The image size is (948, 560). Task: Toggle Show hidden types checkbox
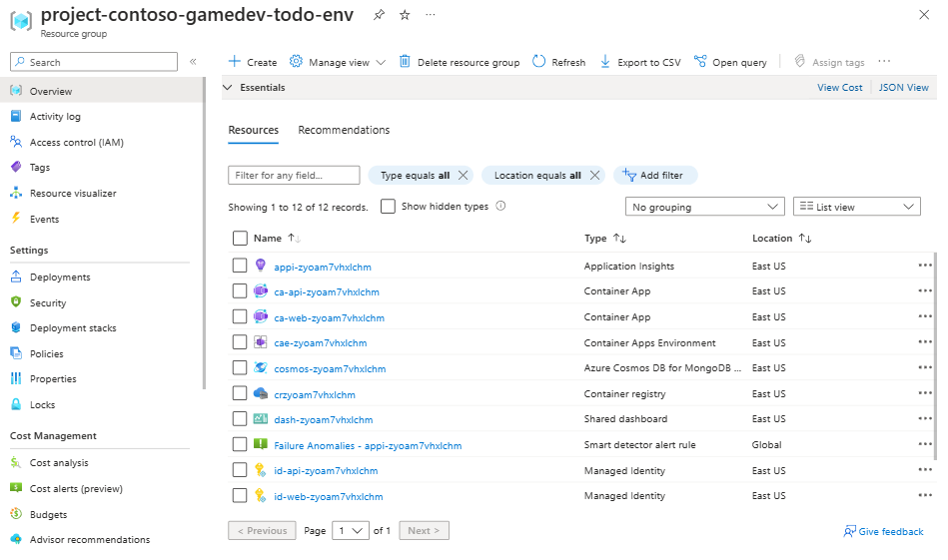389,206
